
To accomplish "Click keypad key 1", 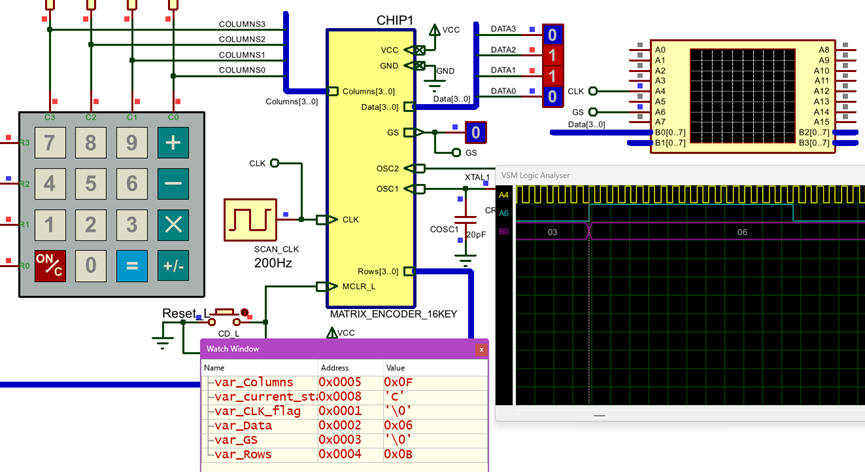I will pyautogui.click(x=50, y=225).
